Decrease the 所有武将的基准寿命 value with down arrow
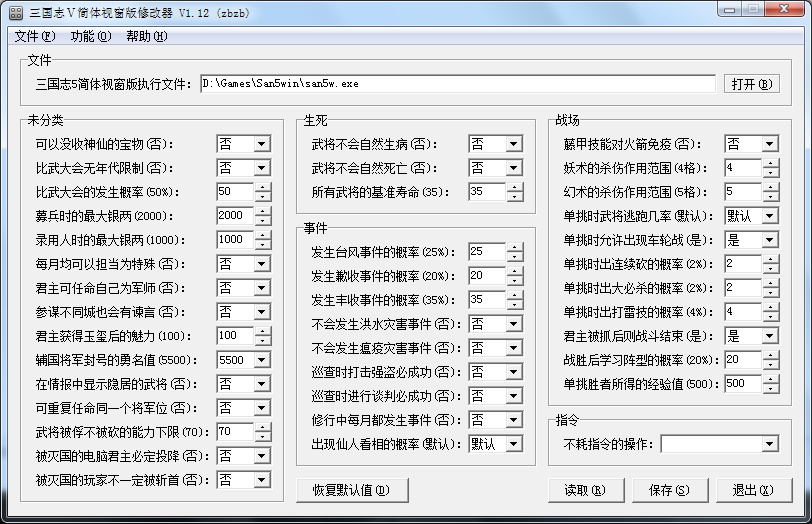Image resolution: width=812 pixels, height=524 pixels. 514,196
